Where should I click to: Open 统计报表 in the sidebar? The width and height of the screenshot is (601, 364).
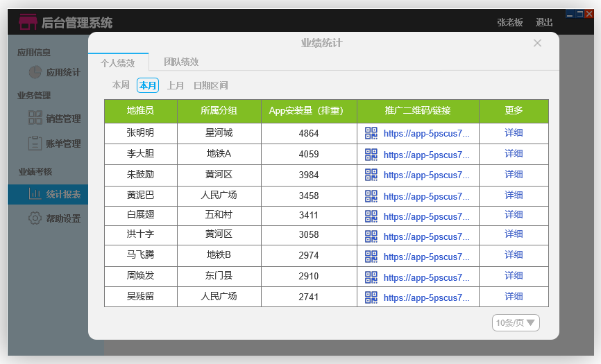[48, 194]
